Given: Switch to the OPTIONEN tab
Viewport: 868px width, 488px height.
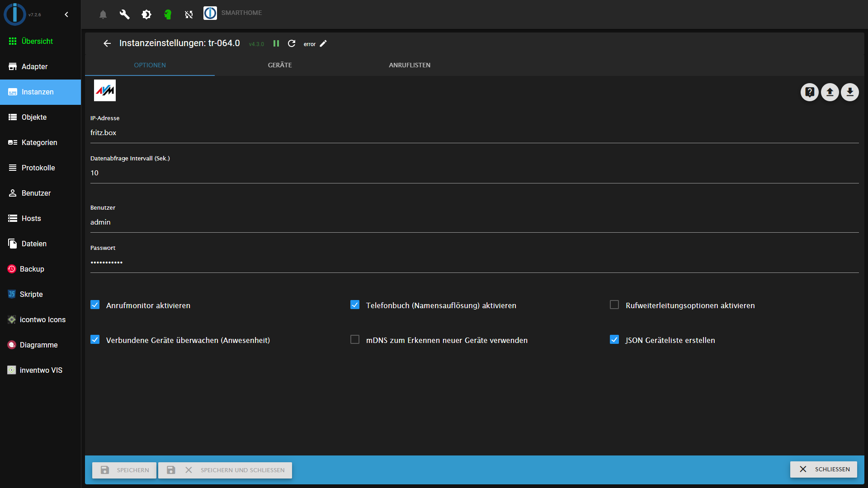Looking at the screenshot, I should (150, 65).
